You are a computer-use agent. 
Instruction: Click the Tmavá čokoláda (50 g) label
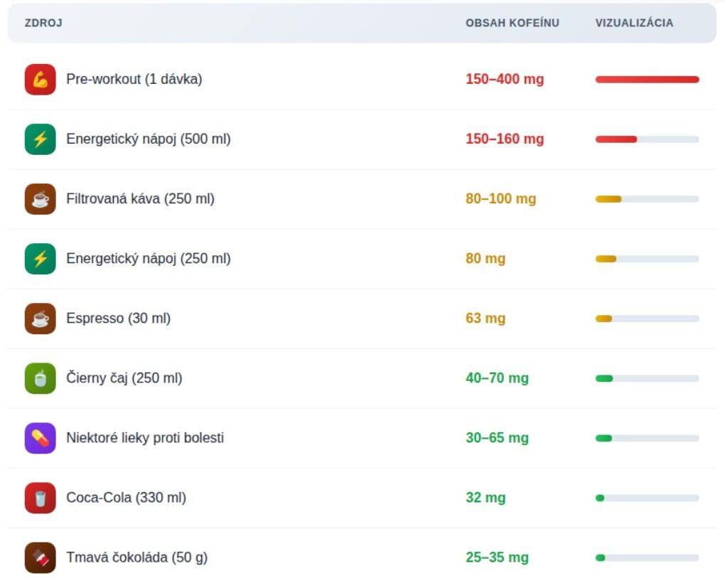coord(137,557)
